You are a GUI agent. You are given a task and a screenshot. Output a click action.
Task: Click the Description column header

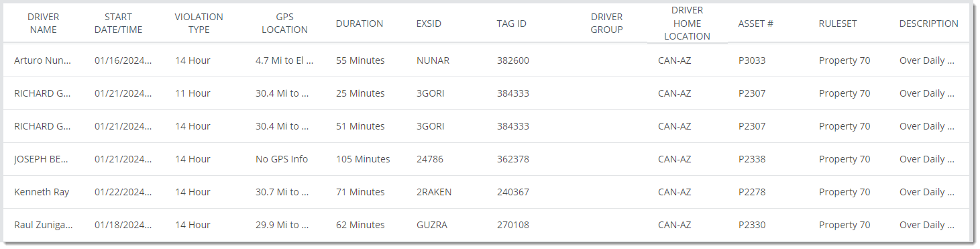pyautogui.click(x=929, y=23)
